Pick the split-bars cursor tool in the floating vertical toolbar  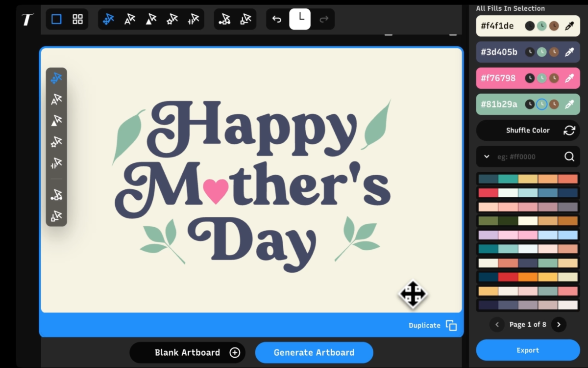click(56, 163)
